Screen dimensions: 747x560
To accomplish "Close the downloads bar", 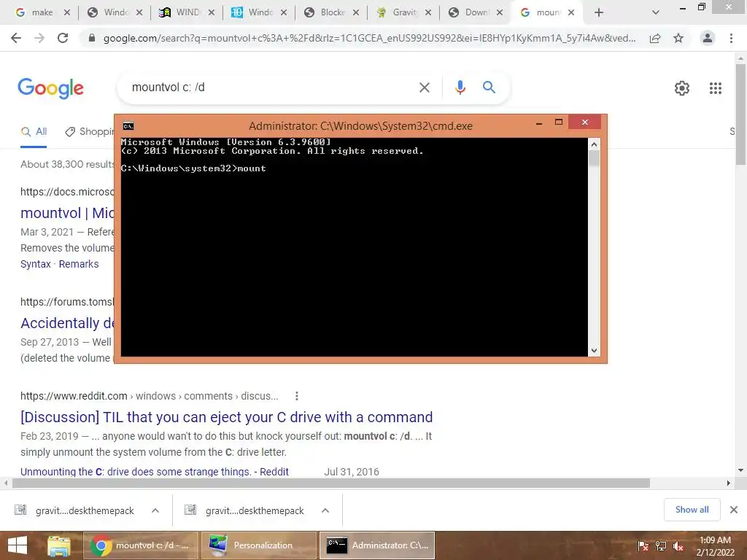I will 734,510.
